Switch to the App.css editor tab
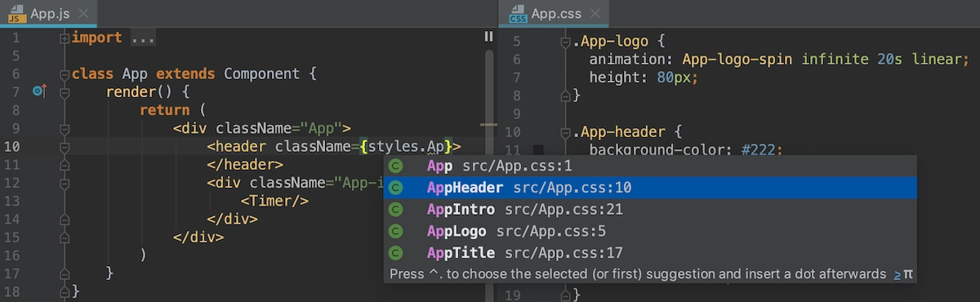The width and height of the screenshot is (980, 302). click(x=554, y=13)
